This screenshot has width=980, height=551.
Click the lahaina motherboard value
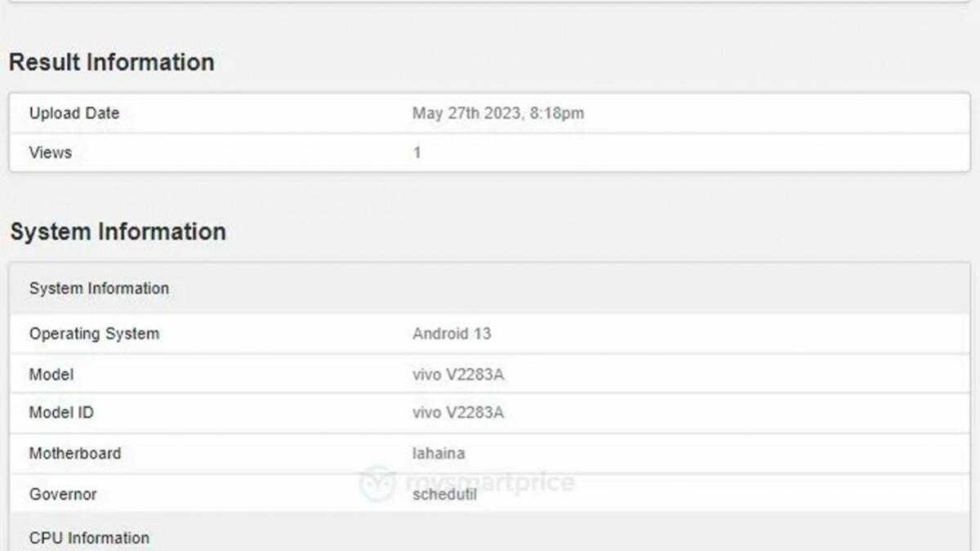coord(439,453)
